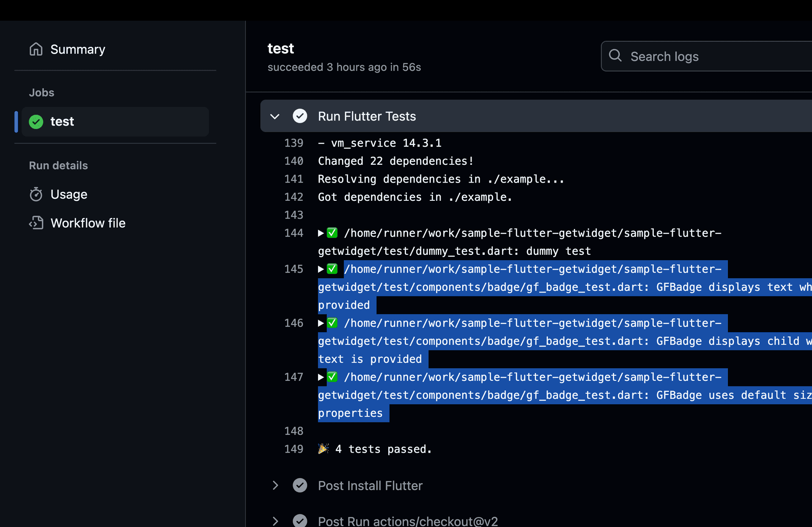Click the magnifier icon in Search logs
Screen dimensions: 812x527
tap(615, 56)
